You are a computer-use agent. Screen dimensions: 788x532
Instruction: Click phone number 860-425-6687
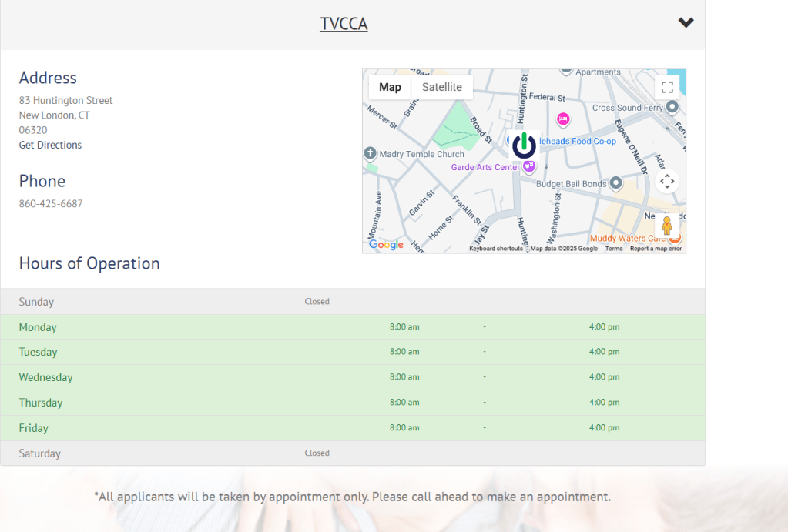tap(51, 204)
